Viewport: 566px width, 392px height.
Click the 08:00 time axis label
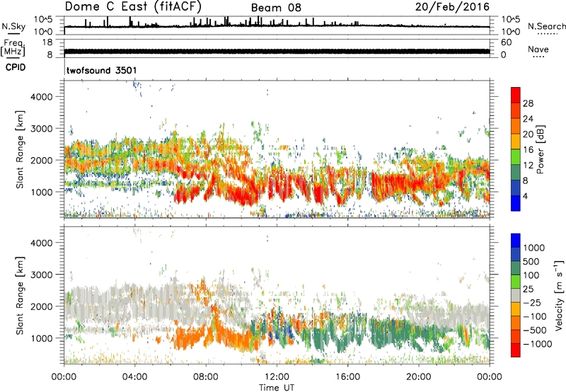206,377
